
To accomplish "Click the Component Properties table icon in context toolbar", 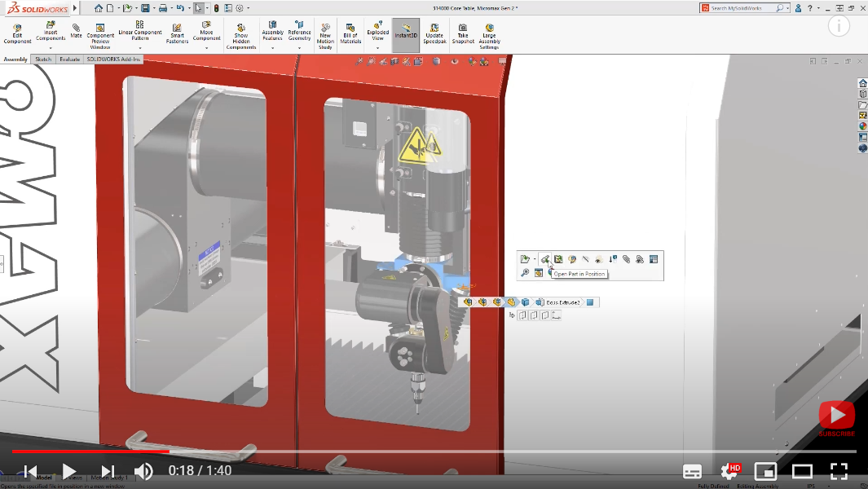I will pyautogui.click(x=654, y=259).
